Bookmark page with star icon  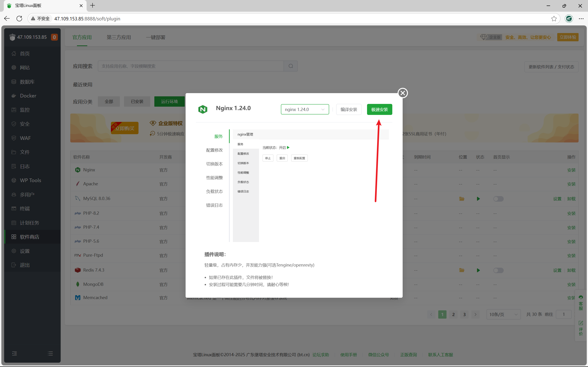tap(554, 19)
